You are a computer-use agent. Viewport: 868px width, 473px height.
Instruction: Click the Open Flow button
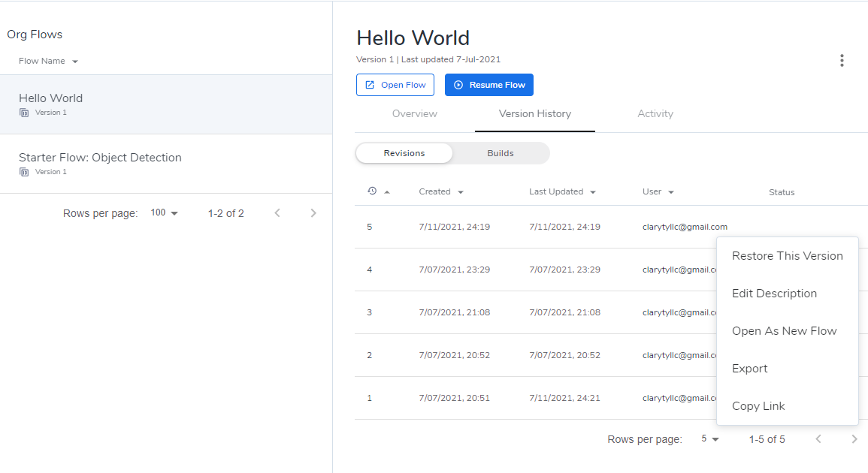[395, 84]
